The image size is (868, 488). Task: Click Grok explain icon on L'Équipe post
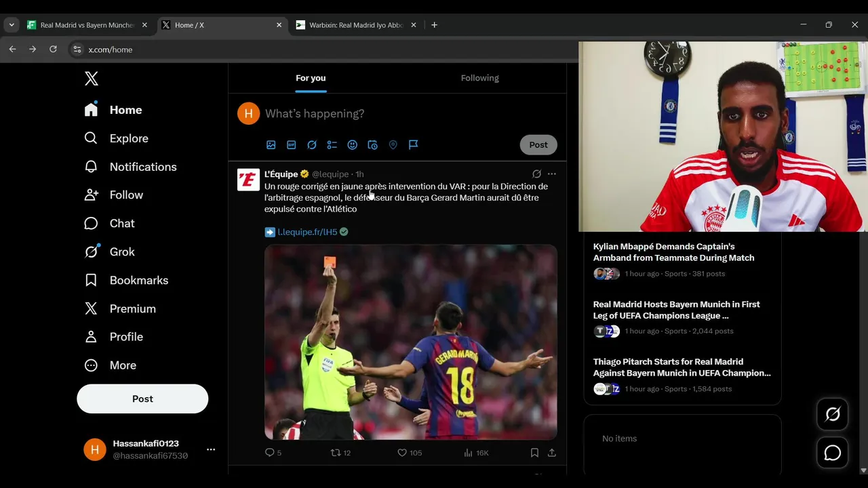pos(536,174)
